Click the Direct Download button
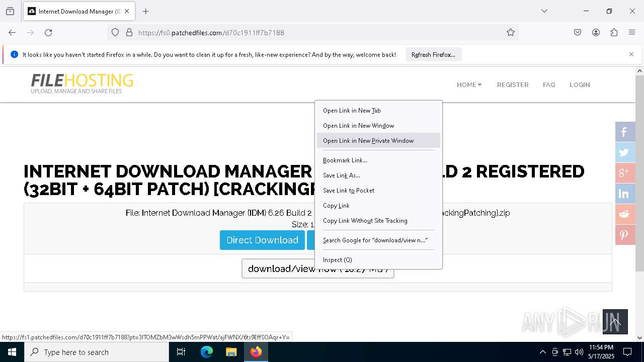Screen dimensions: 644x362 (262, 240)
